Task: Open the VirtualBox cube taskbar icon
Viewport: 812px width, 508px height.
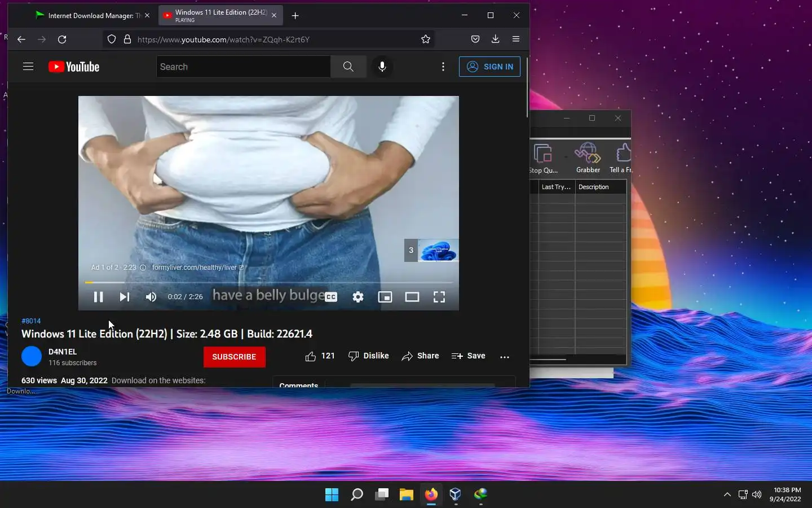Action: (456, 494)
